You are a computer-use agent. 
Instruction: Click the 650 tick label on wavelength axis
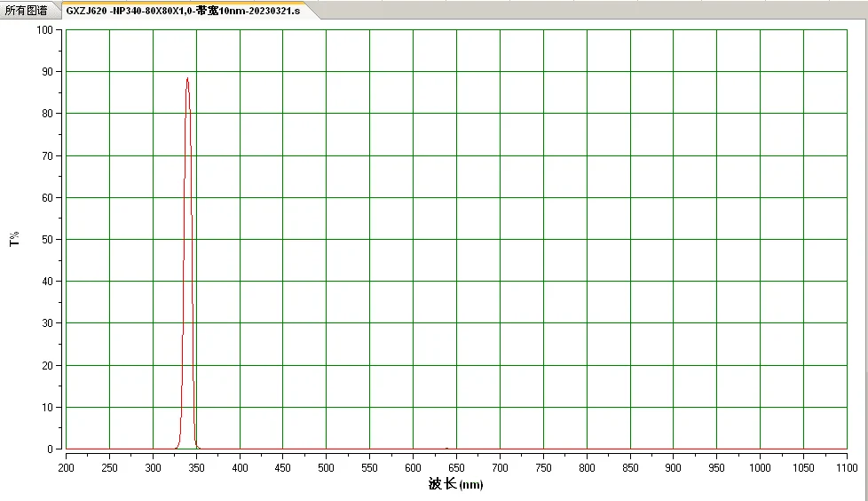[x=456, y=468]
